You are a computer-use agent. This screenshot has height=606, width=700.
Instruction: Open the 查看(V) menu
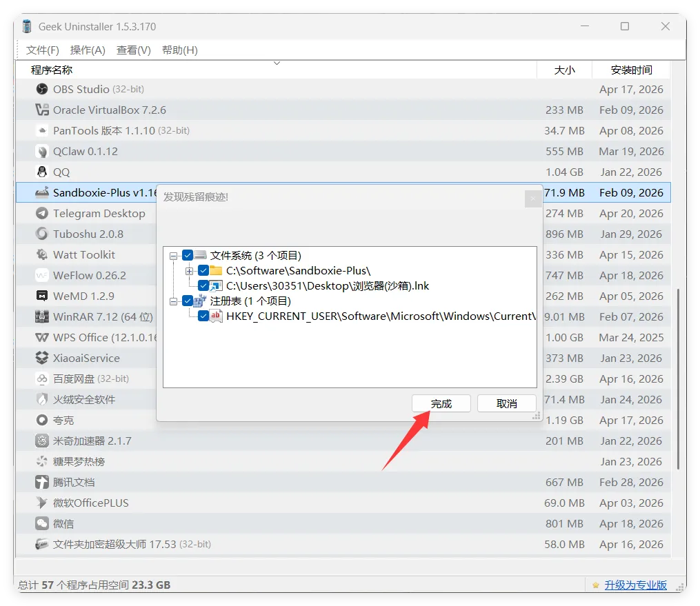(x=134, y=50)
